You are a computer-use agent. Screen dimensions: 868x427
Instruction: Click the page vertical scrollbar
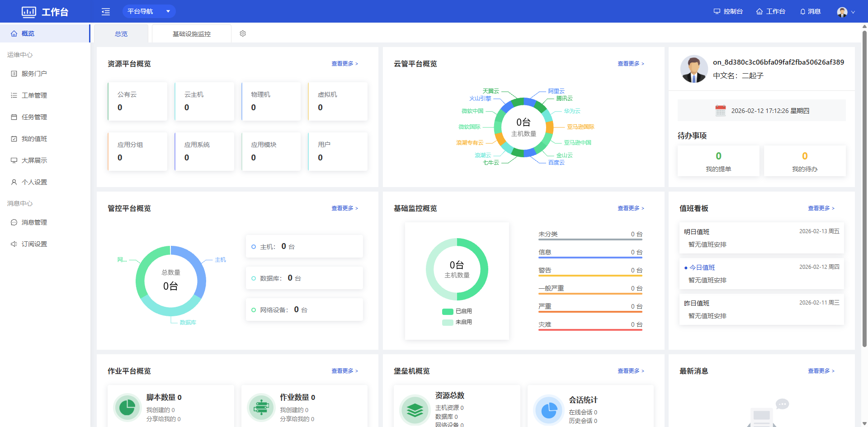coord(864,181)
